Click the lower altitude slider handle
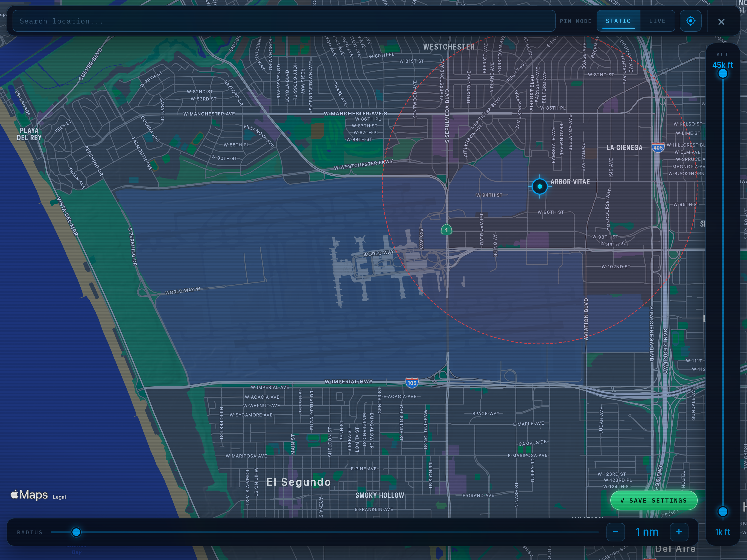747x560 pixels. point(723,512)
